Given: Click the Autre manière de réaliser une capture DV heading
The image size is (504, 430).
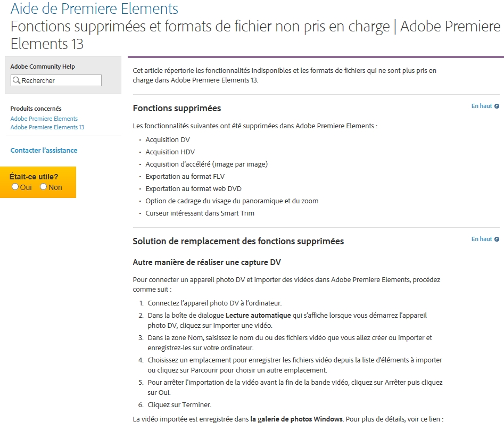Looking at the screenshot, I should point(206,263).
